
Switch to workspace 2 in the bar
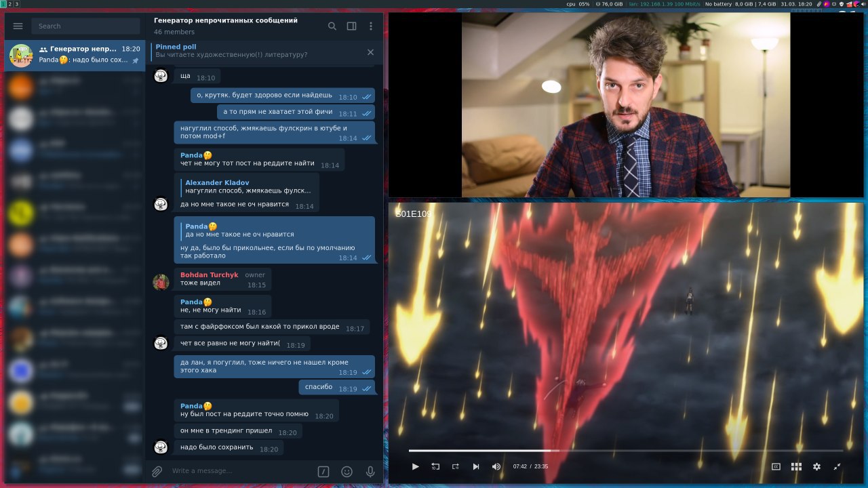(x=9, y=4)
